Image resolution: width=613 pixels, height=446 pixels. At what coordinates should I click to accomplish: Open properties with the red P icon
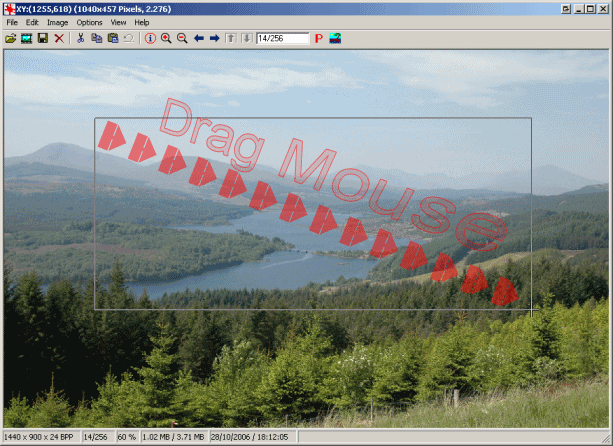(319, 38)
